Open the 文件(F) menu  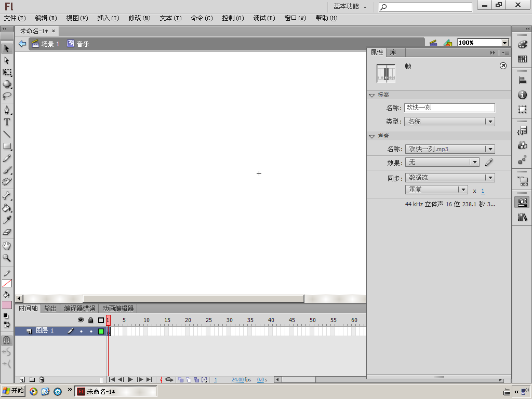(15, 18)
